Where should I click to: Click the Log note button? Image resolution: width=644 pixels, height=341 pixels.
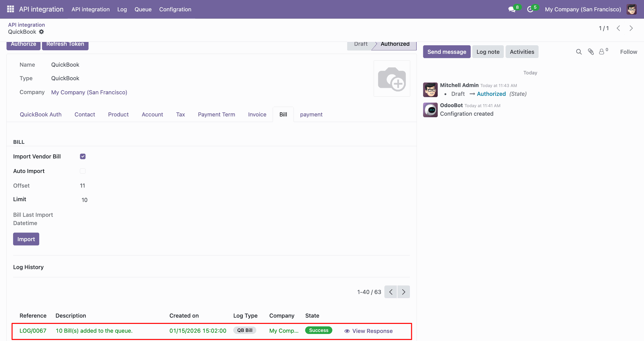tap(488, 52)
